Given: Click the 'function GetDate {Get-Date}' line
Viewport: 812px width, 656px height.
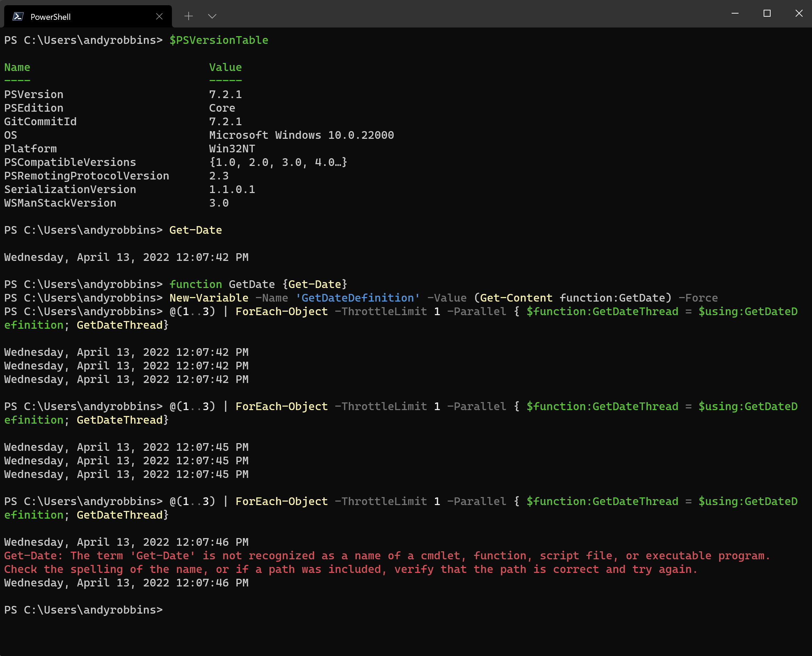Looking at the screenshot, I should point(258,285).
